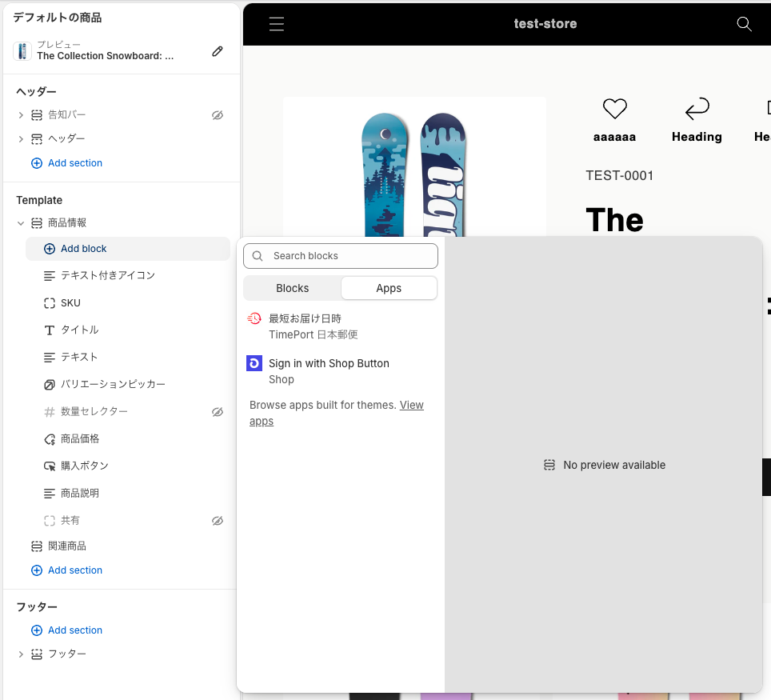Image resolution: width=771 pixels, height=700 pixels.
Task: Click the ヘッダー section icon
Action: 37,139
